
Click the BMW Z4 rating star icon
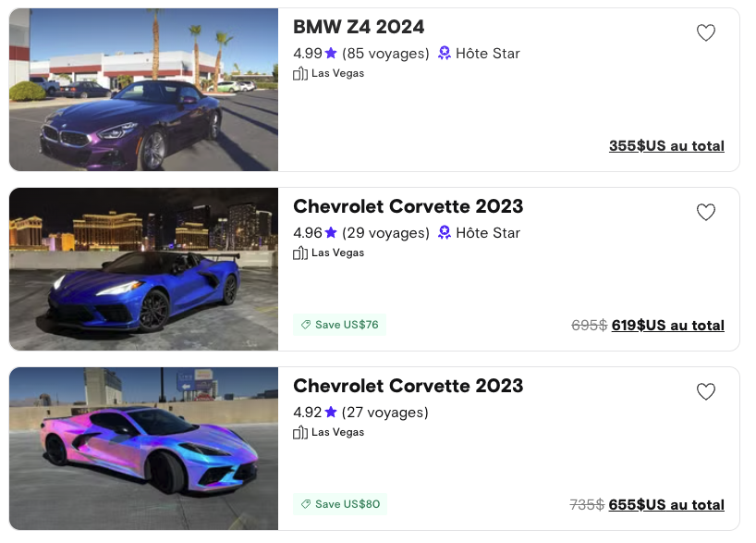click(331, 54)
